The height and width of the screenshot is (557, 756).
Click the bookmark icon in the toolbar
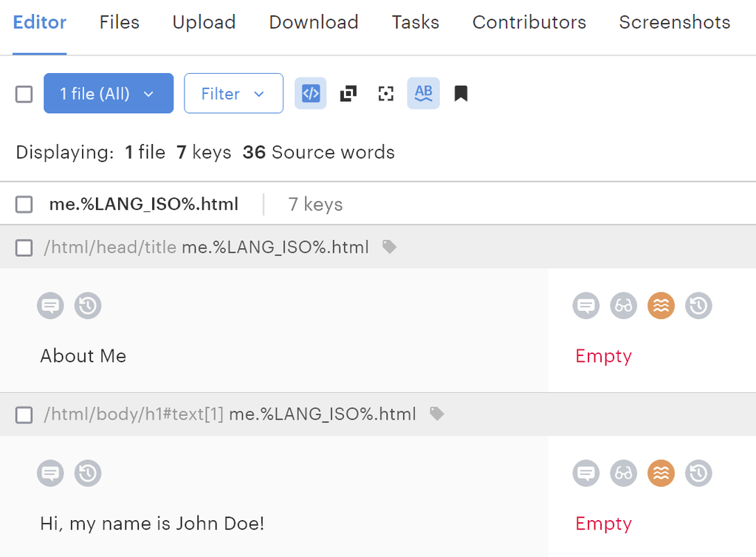point(461,93)
